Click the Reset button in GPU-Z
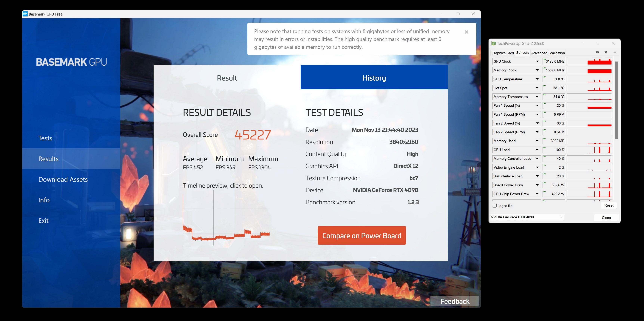Screen dimensions: 644x321 (x=609, y=205)
